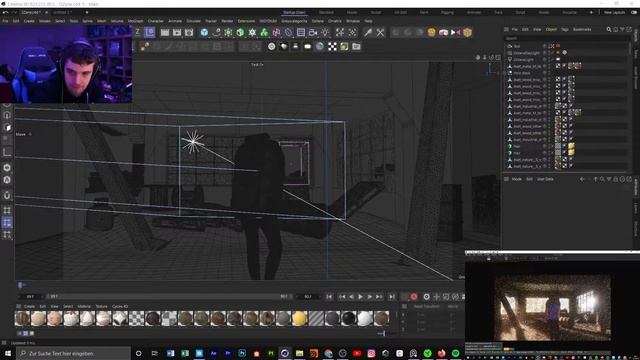This screenshot has height=360, width=640.
Task: Open the Coordinates panel hamburger menu
Action: [x=404, y=306]
